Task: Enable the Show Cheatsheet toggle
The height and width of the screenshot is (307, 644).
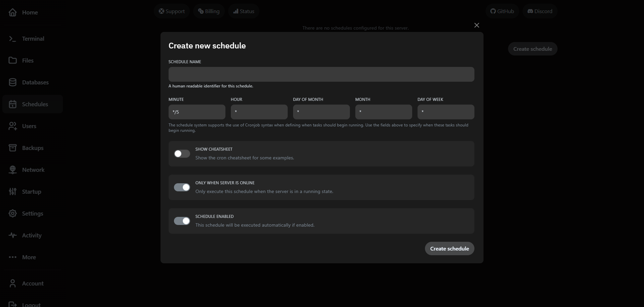Action: pos(182,154)
